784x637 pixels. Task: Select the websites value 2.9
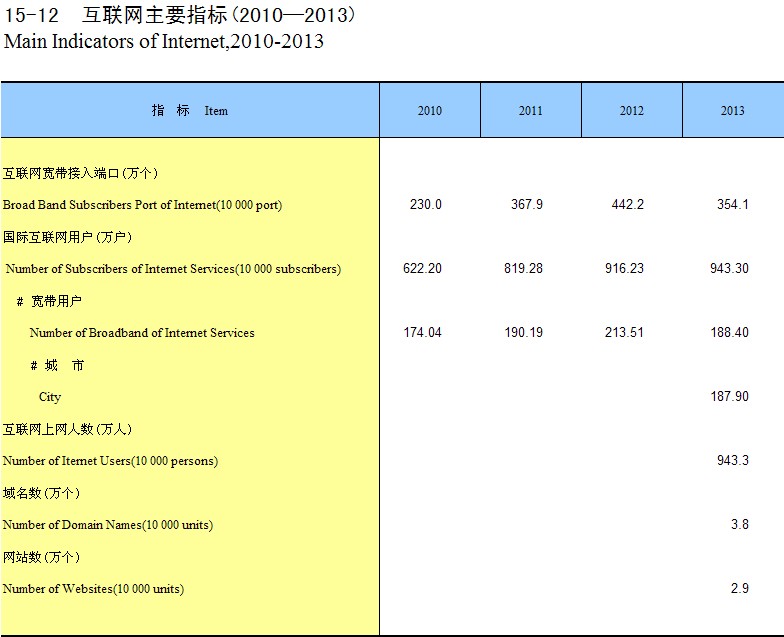click(739, 589)
